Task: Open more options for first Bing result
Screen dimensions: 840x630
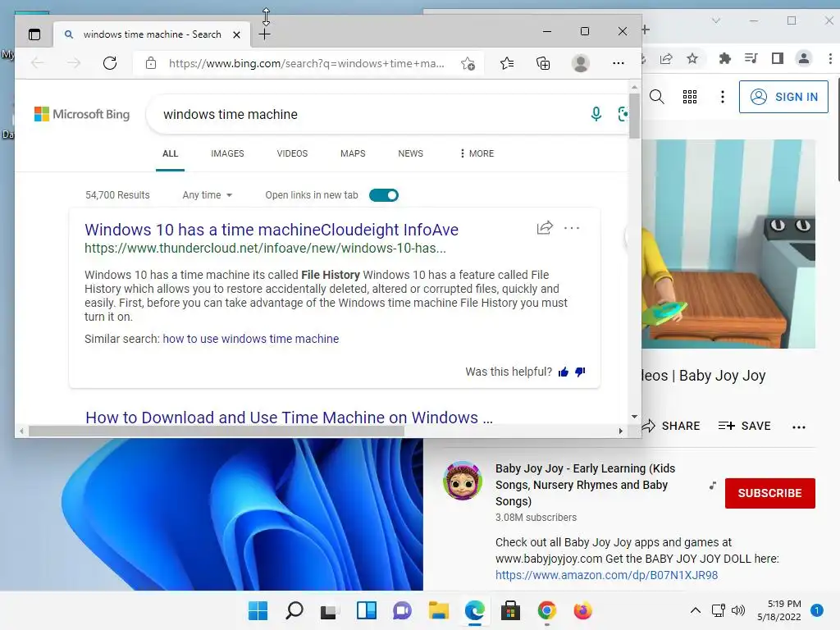Action: click(x=572, y=228)
